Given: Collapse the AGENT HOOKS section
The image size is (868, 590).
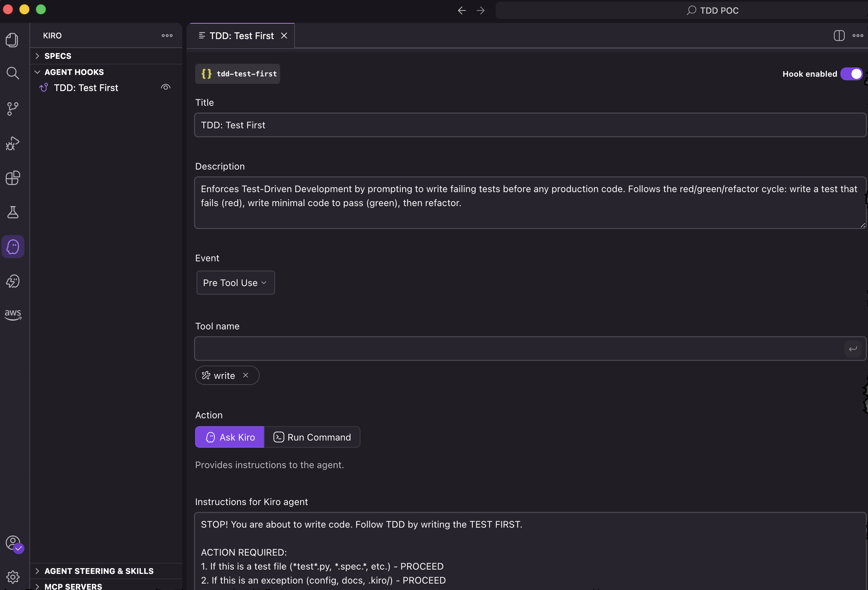Looking at the screenshot, I should point(106,72).
